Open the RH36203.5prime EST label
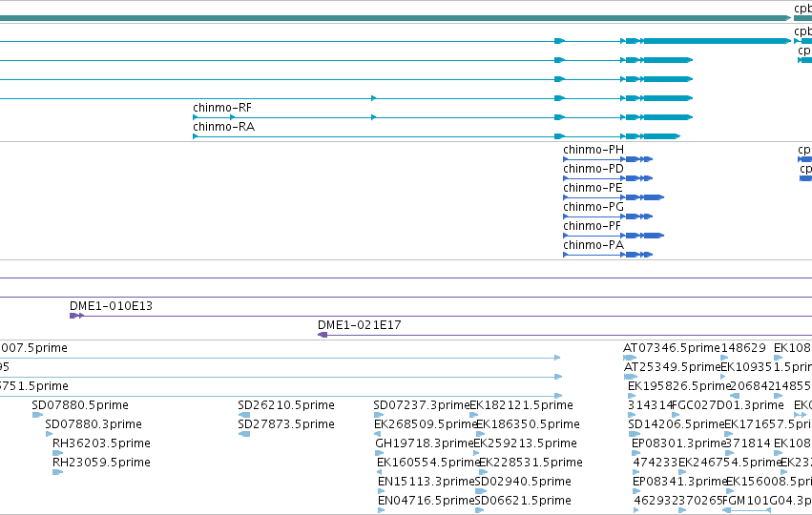The width and height of the screenshot is (812, 515). coord(101,443)
